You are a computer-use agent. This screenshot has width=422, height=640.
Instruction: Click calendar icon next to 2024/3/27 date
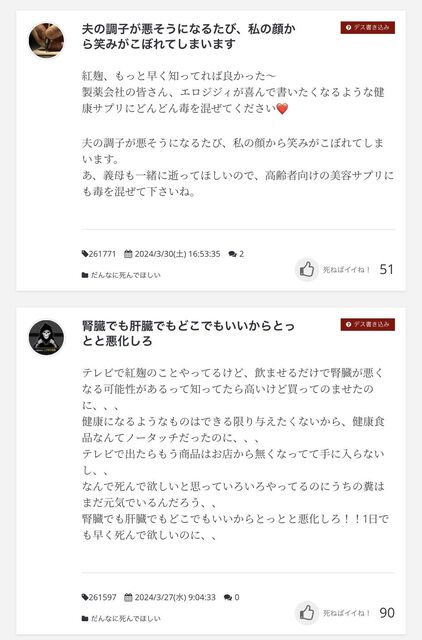(x=128, y=597)
